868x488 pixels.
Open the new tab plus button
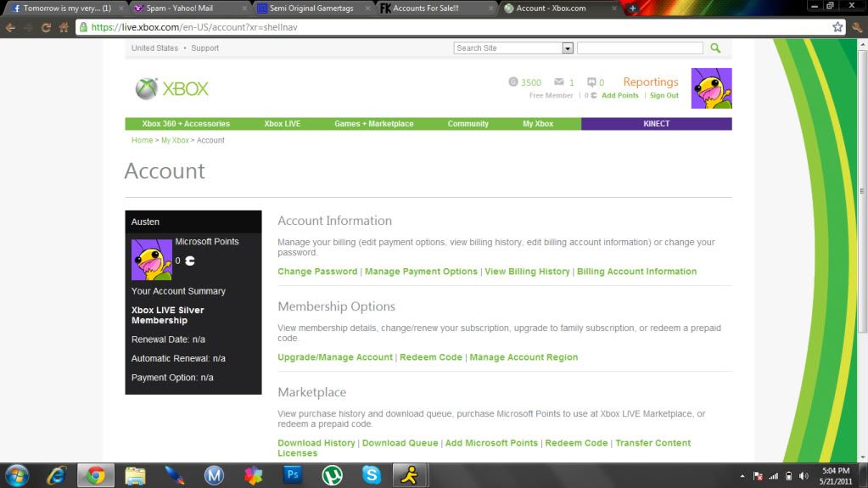[632, 8]
